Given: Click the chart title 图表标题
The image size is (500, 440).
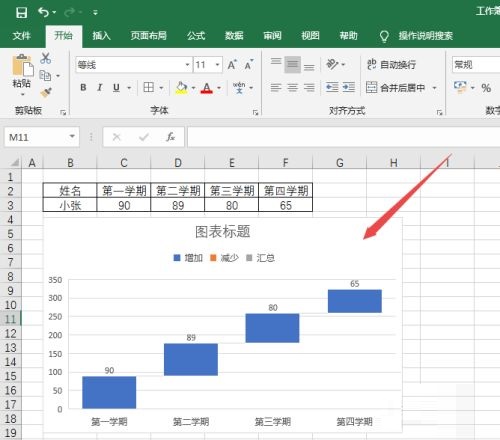Looking at the screenshot, I should click(223, 232).
